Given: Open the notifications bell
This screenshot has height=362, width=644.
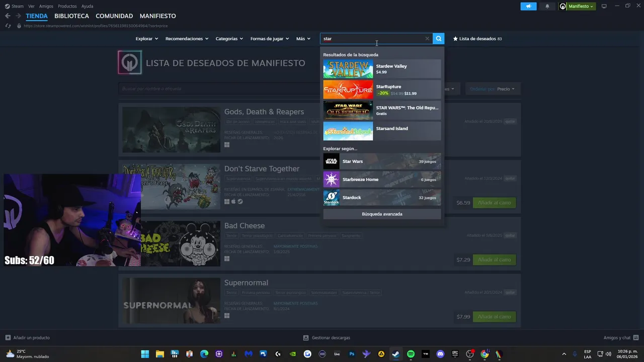Looking at the screenshot, I should click(x=547, y=6).
